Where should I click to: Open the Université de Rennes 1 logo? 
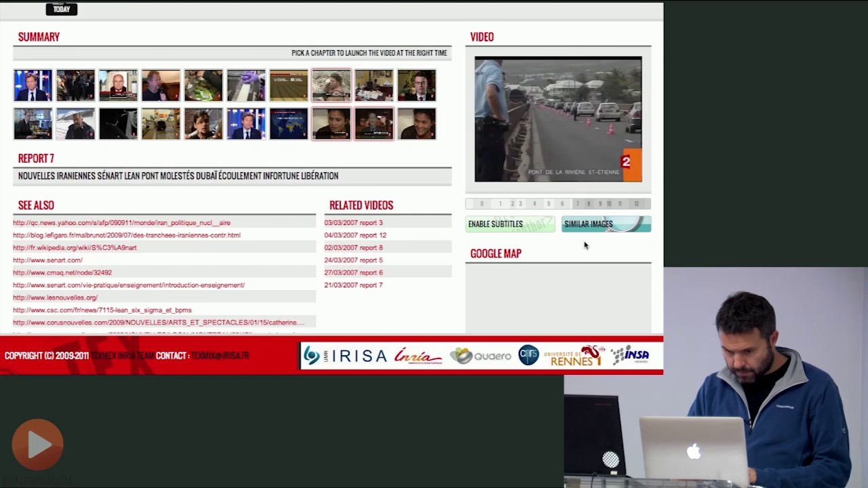coord(574,356)
